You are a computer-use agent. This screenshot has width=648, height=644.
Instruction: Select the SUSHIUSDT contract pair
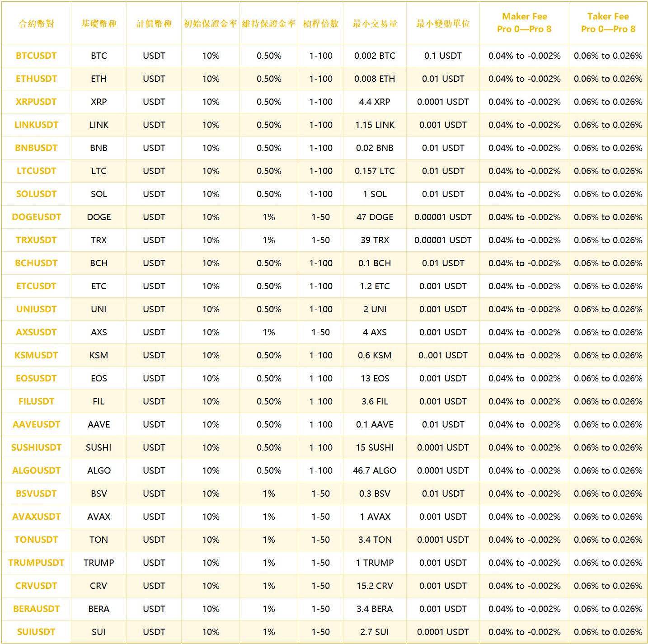(36, 447)
